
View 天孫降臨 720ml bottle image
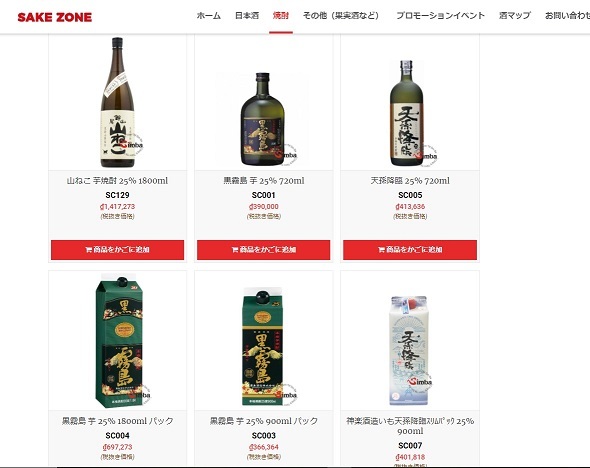(410, 113)
